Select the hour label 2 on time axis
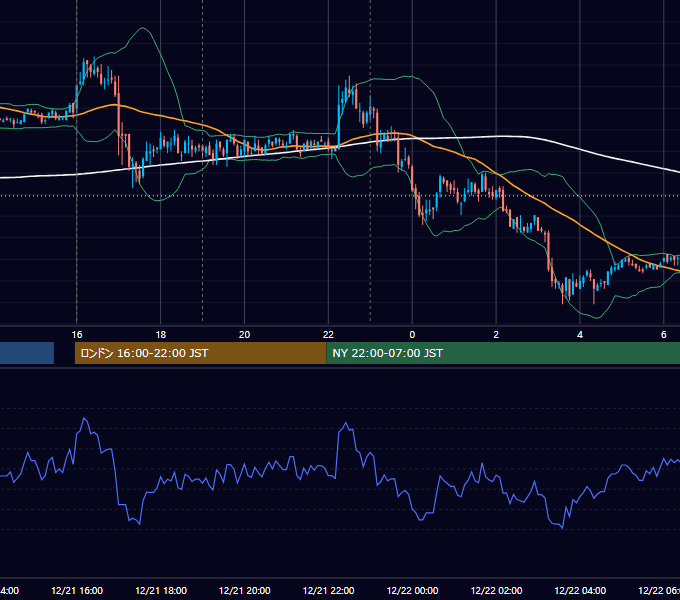The image size is (680, 600). (496, 335)
